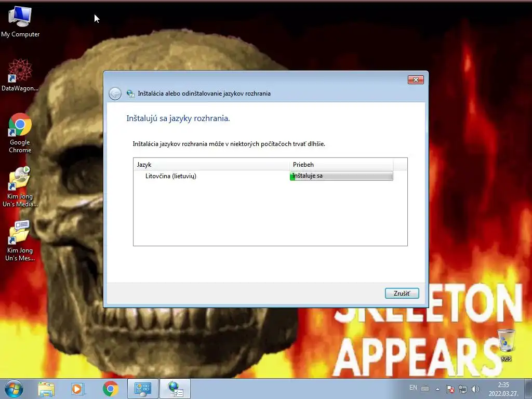Launch Windows Media Player from taskbar
The width and height of the screenshot is (532, 399).
[78, 389]
